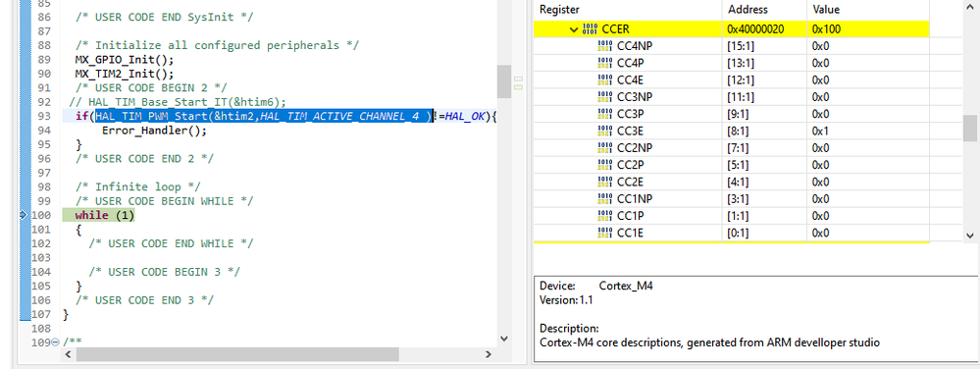Click the Infinite loop comment
Image resolution: width=980 pixels, height=369 pixels.
138,186
